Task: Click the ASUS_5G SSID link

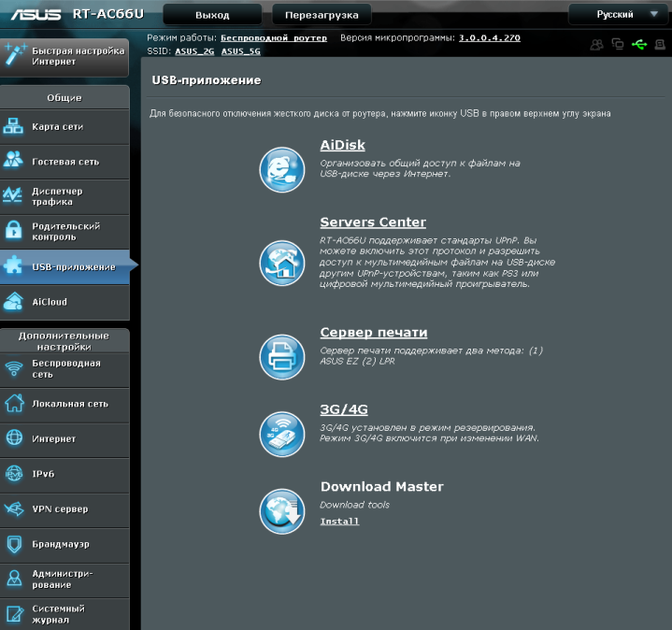Action: point(241,51)
